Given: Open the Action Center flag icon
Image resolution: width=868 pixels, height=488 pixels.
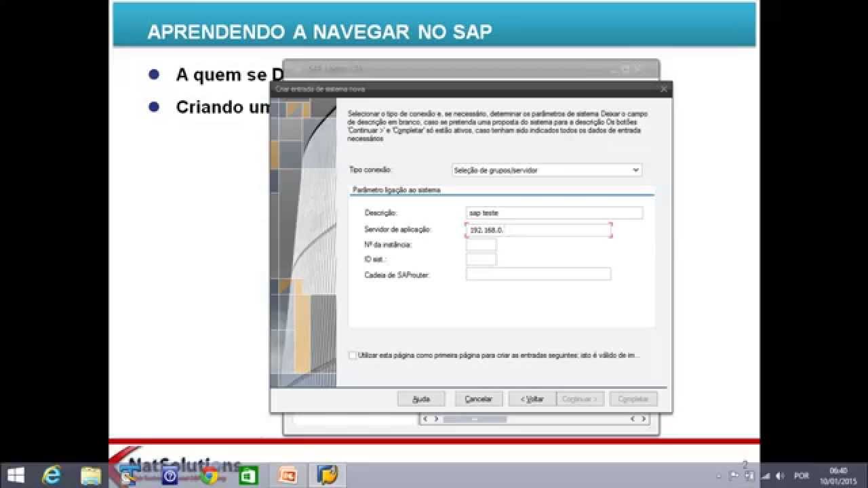Looking at the screenshot, I should click(x=734, y=476).
